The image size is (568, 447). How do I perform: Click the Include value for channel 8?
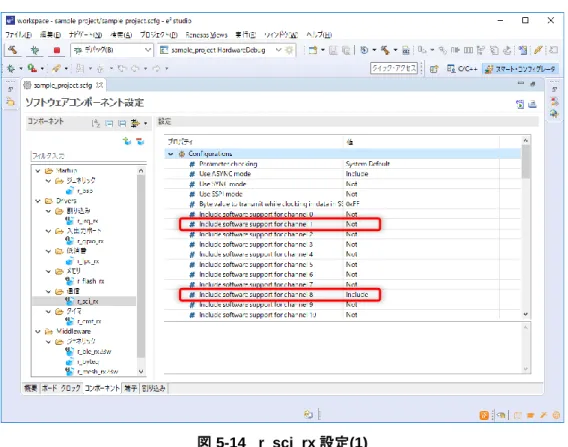click(357, 294)
